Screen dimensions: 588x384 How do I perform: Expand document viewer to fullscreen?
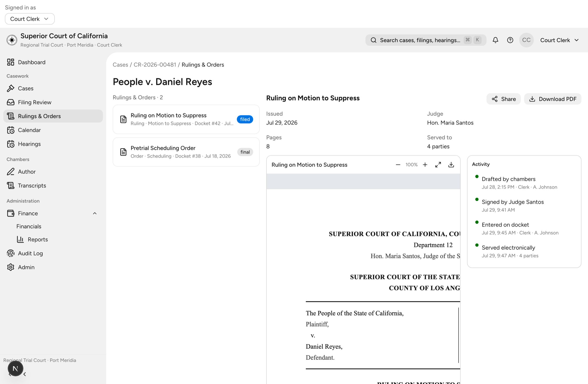tap(438, 165)
